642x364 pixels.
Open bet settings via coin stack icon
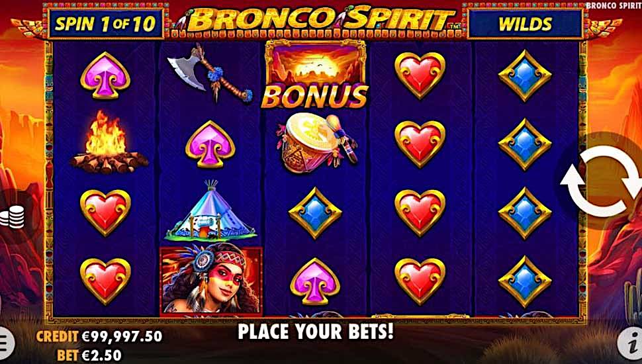tap(12, 216)
